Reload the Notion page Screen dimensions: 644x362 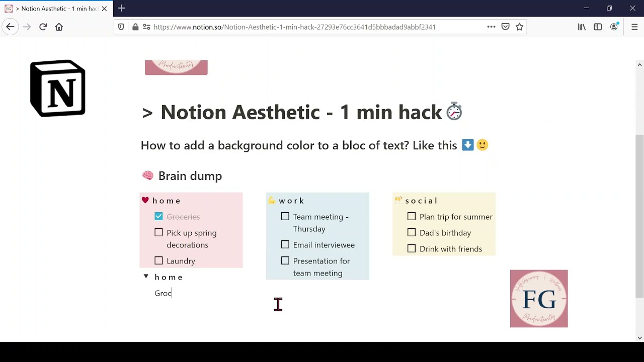click(x=43, y=27)
